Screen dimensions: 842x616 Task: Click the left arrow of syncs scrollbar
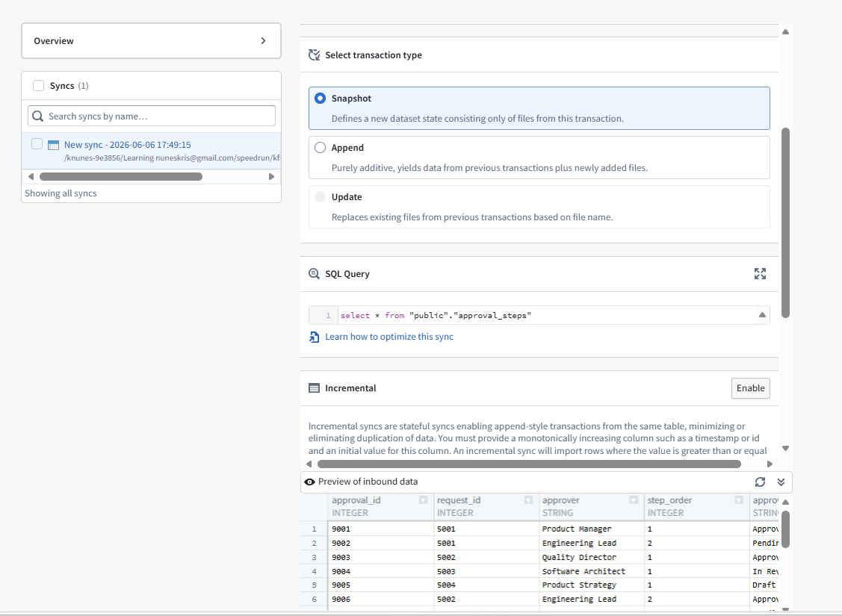pyautogui.click(x=31, y=176)
